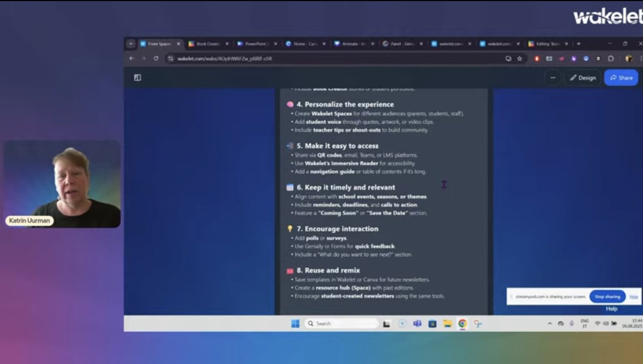Click the taskbar Search box
This screenshot has width=643, height=364.
click(342, 323)
